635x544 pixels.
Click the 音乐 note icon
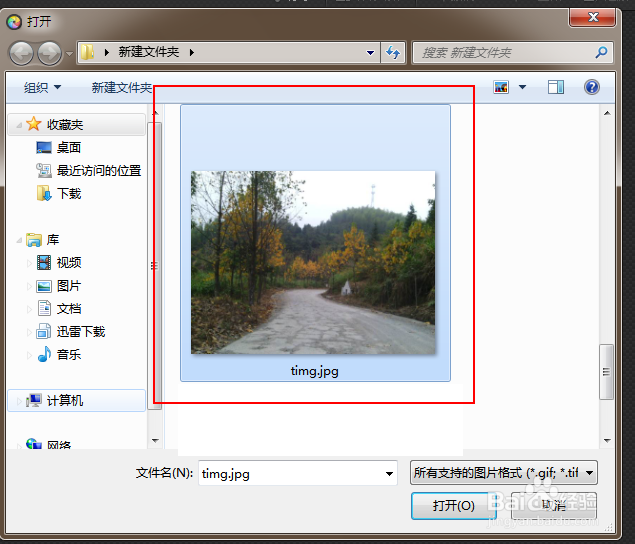[x=44, y=354]
